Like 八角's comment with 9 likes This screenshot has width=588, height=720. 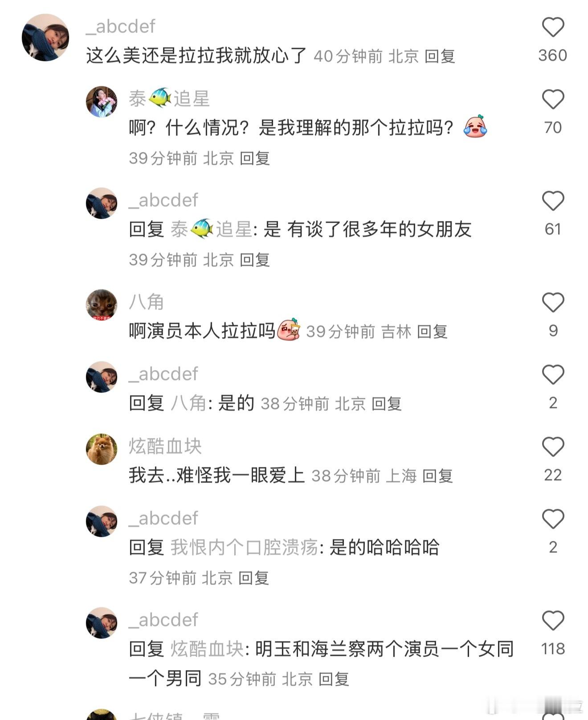[x=553, y=303]
